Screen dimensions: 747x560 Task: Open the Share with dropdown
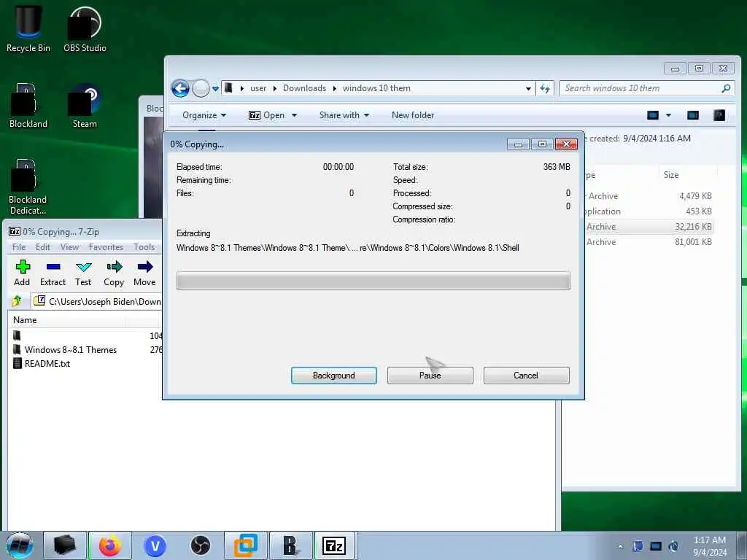(344, 115)
